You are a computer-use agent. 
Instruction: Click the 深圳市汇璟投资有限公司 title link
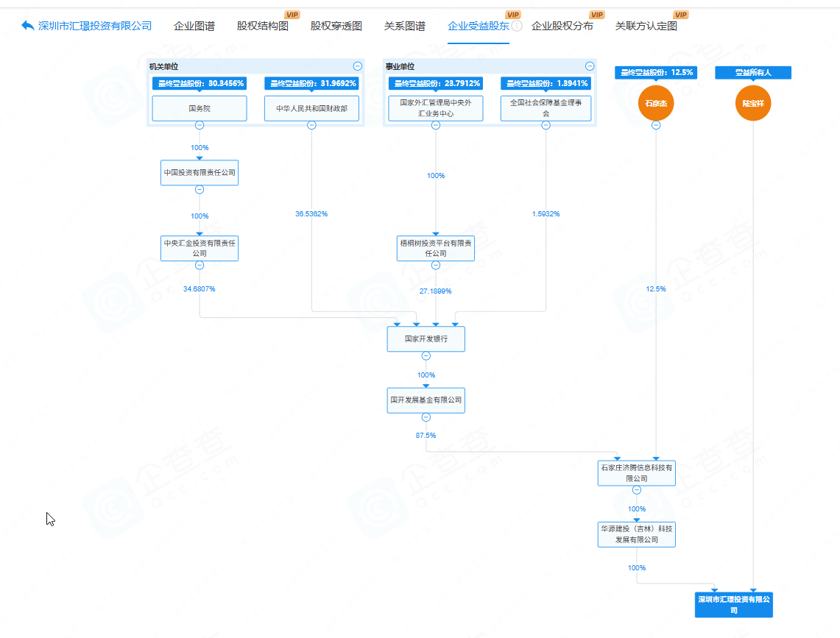coord(95,26)
